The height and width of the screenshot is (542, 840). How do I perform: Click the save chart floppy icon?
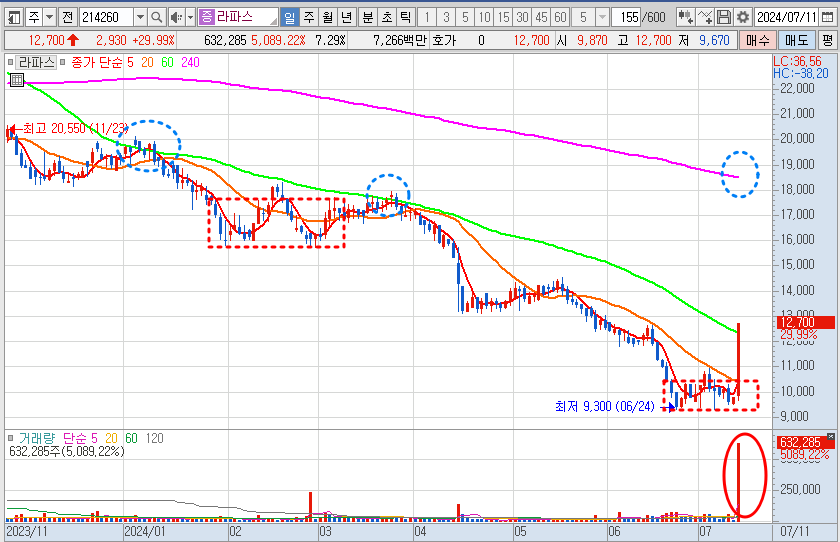point(724,18)
